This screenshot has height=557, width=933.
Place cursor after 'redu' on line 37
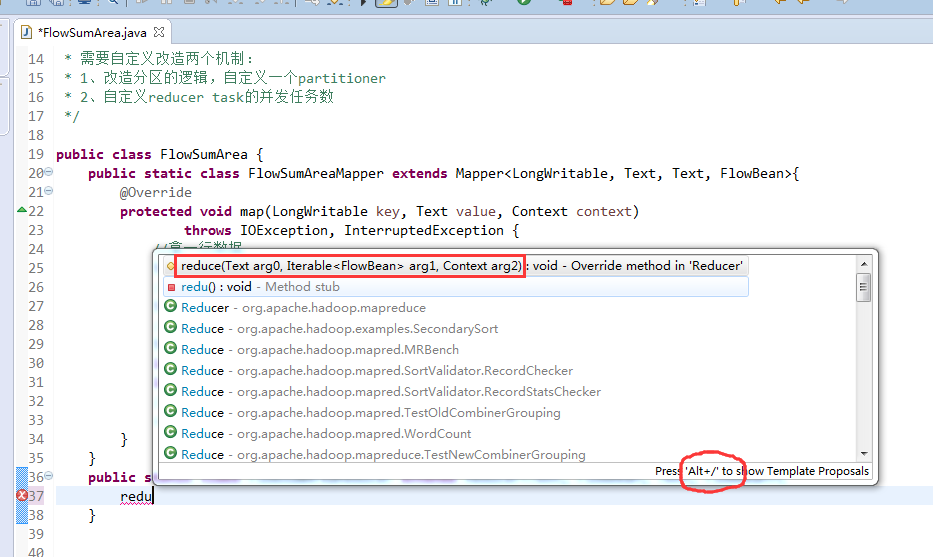[x=153, y=496]
